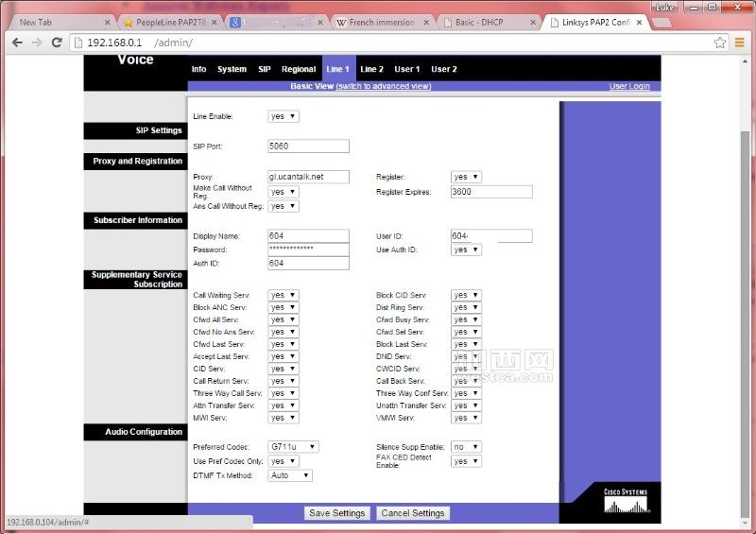The image size is (756, 534).
Task: Open the Dist Ring Serv dropdown
Action: point(466,307)
